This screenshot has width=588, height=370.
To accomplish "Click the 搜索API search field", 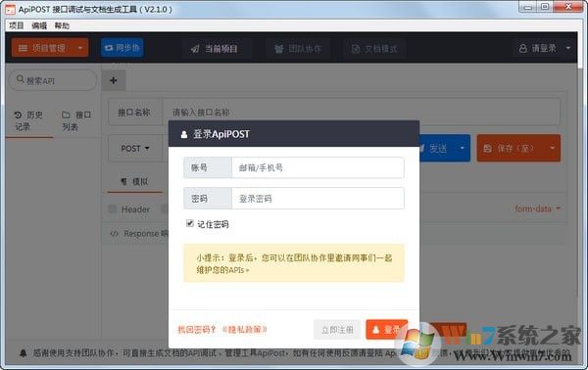I will (x=53, y=80).
